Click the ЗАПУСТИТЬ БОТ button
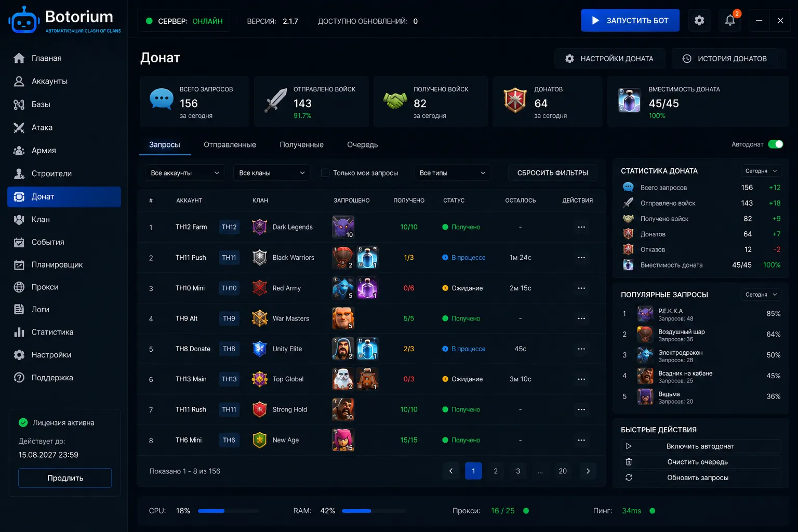 tap(630, 20)
